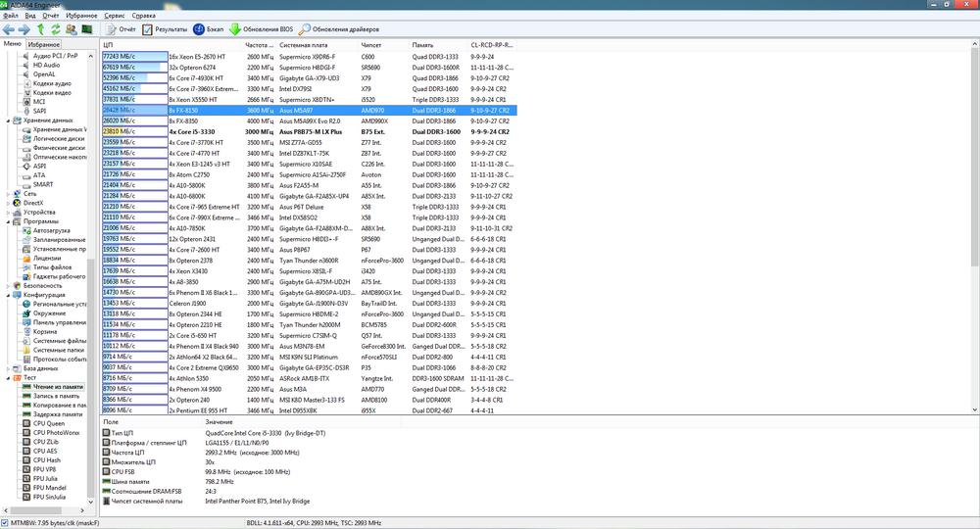The width and height of the screenshot is (980, 529).
Task: Click the sidebar tree horizontal scrollbar
Action: (x=45, y=510)
